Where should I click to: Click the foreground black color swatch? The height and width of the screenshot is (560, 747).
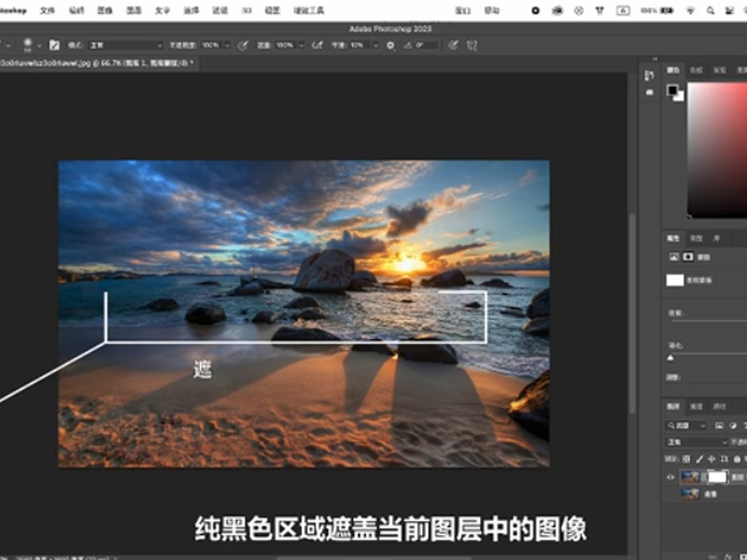pos(672,91)
